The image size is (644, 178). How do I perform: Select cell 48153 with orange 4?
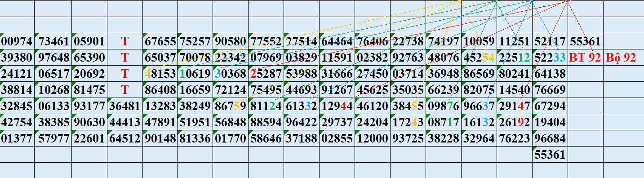pyautogui.click(x=160, y=74)
